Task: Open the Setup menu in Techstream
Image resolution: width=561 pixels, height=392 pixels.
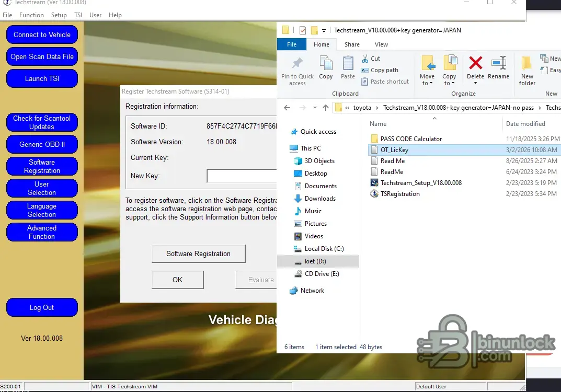Action: coord(59,15)
